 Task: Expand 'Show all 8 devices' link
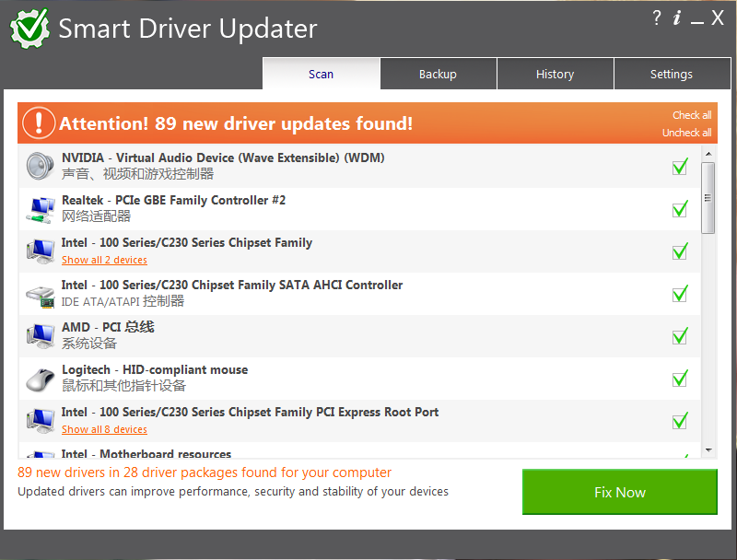pos(104,429)
